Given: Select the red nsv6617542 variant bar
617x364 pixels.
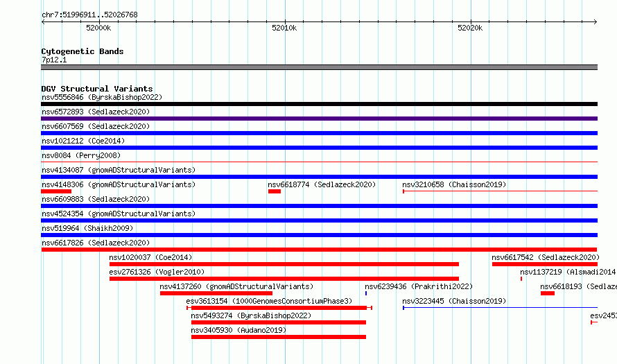Looking at the screenshot, I should [x=545, y=264].
